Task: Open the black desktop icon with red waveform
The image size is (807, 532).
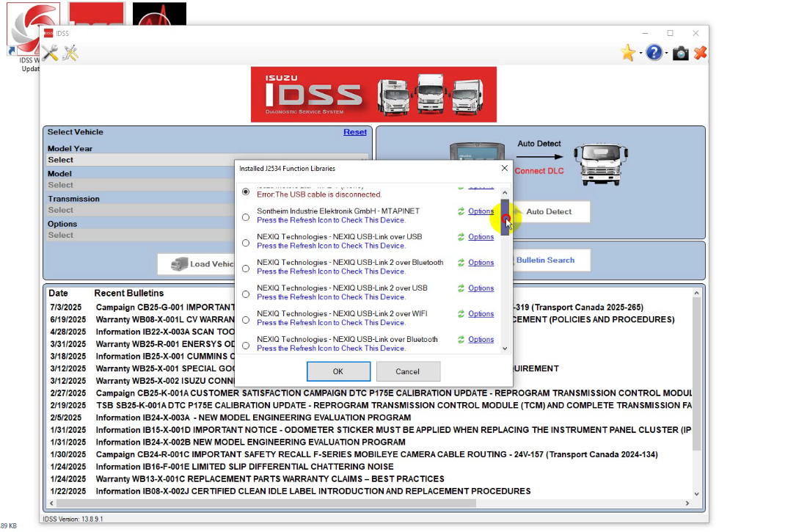Action: point(159,14)
